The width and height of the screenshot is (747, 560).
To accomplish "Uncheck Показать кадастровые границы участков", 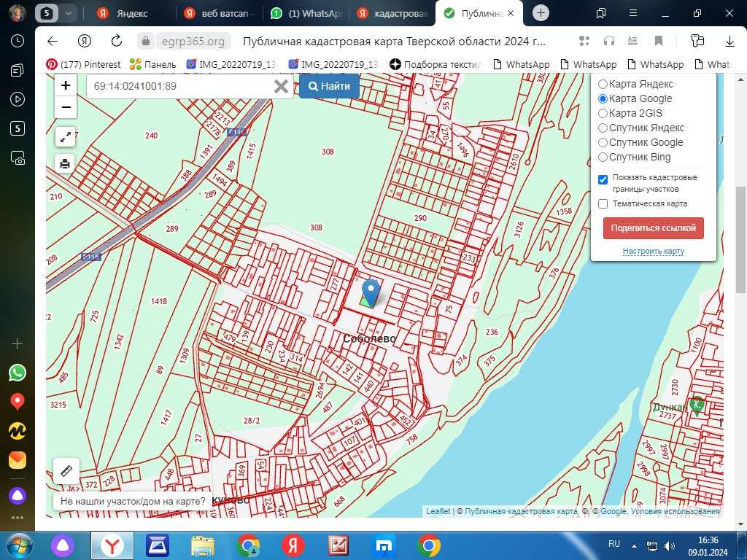I will click(603, 179).
